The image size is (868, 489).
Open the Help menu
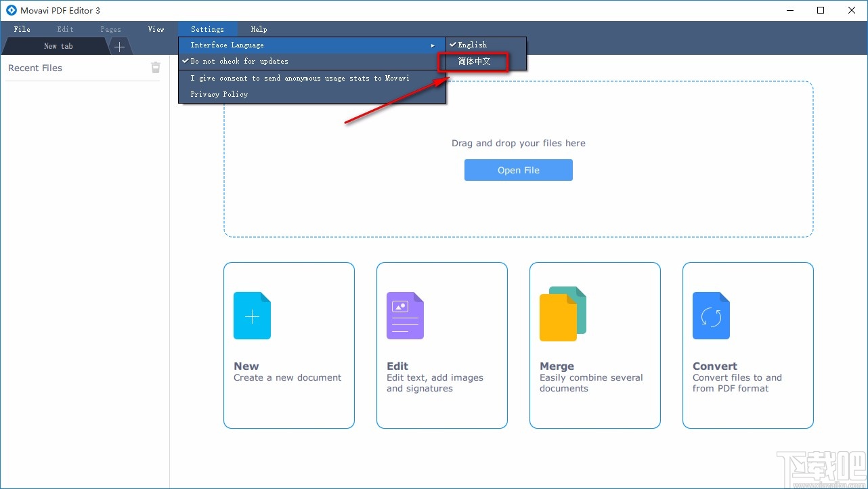pyautogui.click(x=259, y=29)
